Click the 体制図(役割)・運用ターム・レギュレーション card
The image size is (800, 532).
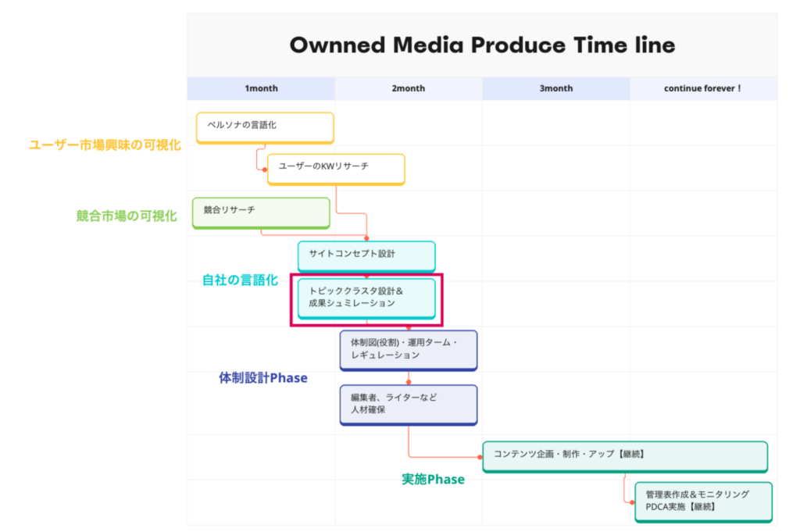click(408, 350)
